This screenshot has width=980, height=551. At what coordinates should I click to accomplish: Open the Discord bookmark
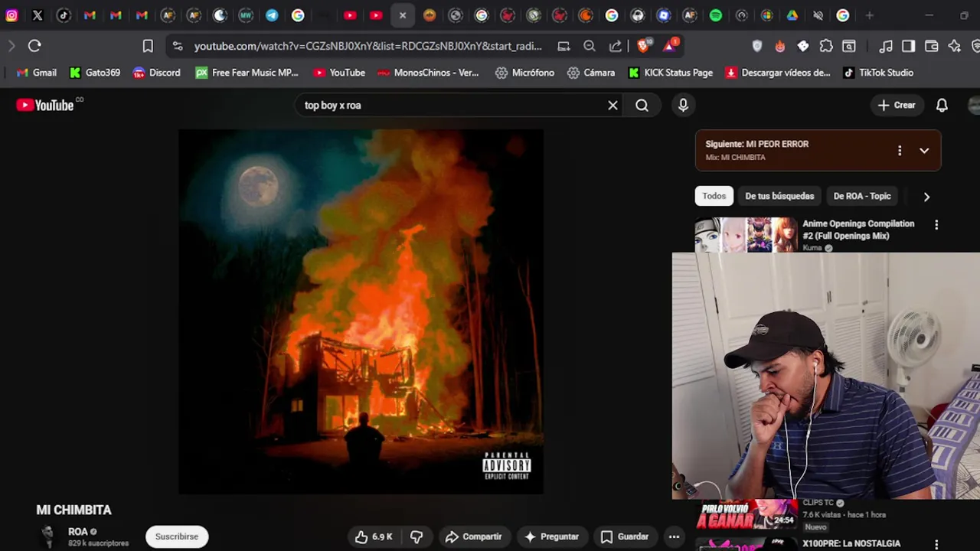click(x=156, y=73)
